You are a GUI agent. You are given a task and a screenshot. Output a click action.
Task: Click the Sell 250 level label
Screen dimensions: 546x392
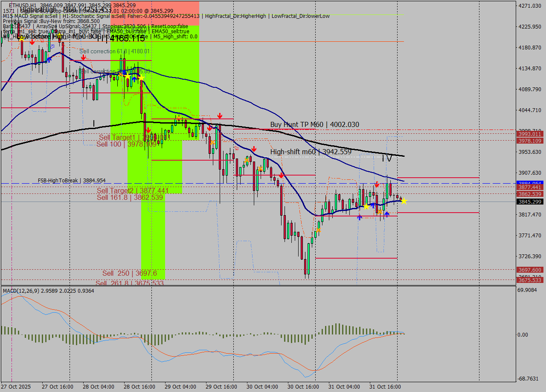pos(129,273)
